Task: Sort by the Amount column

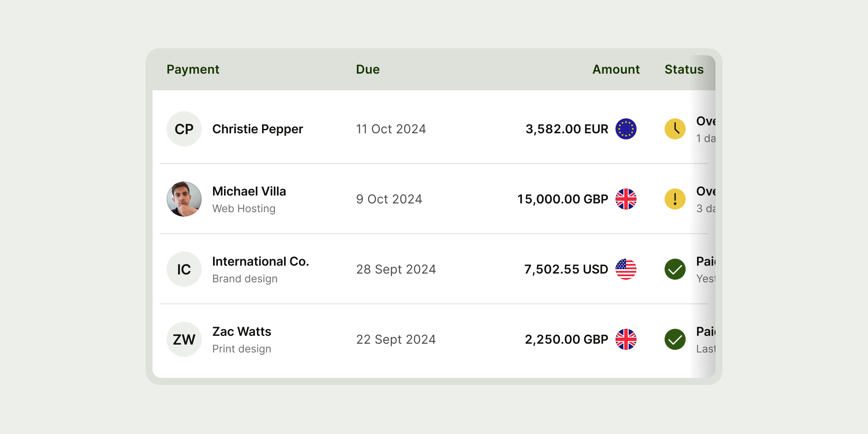Action: 616,69
